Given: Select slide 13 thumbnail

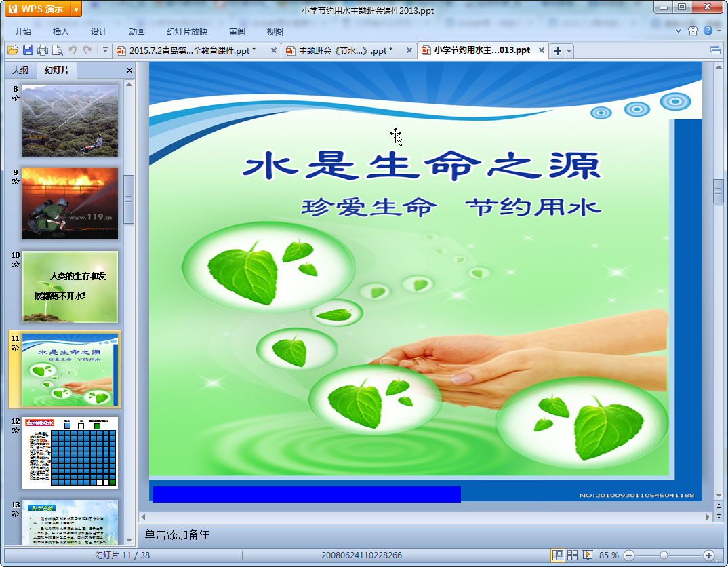Looking at the screenshot, I should coord(70,522).
